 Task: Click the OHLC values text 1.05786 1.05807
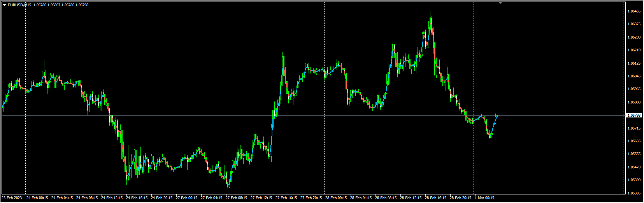[47, 5]
